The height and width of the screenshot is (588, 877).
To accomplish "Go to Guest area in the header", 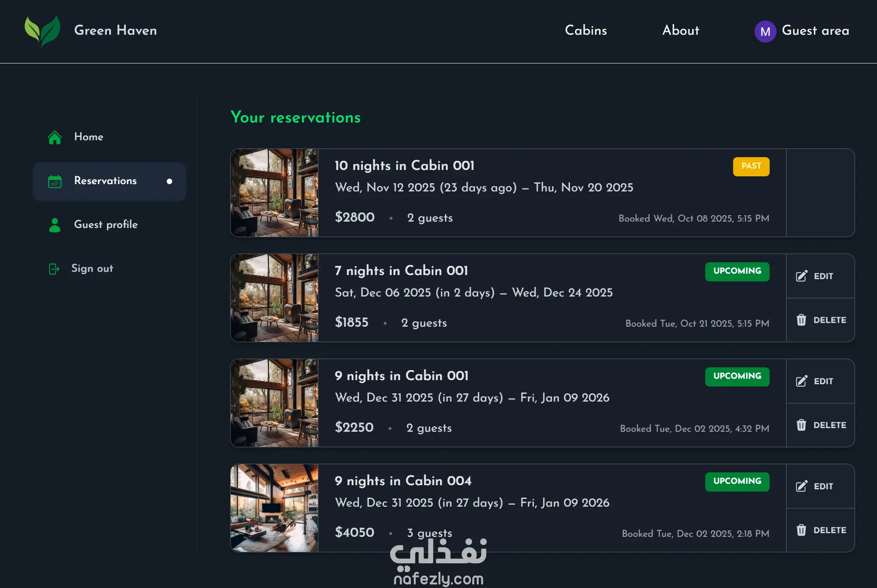I will click(815, 31).
